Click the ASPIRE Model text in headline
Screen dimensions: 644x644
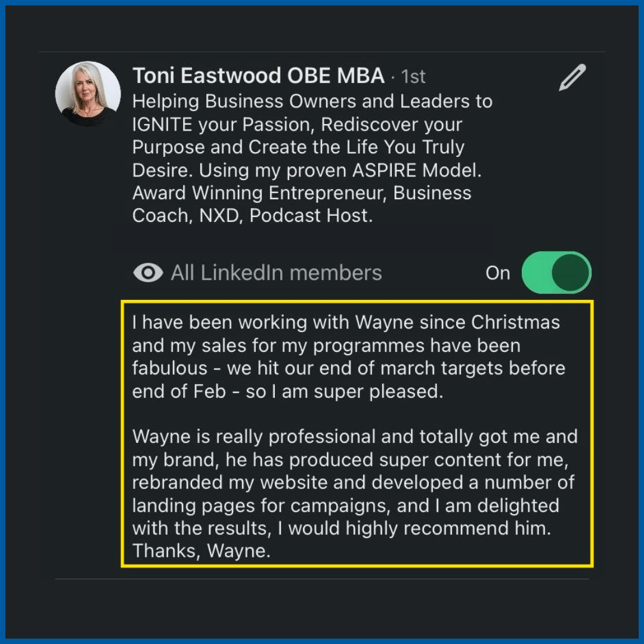(416, 170)
